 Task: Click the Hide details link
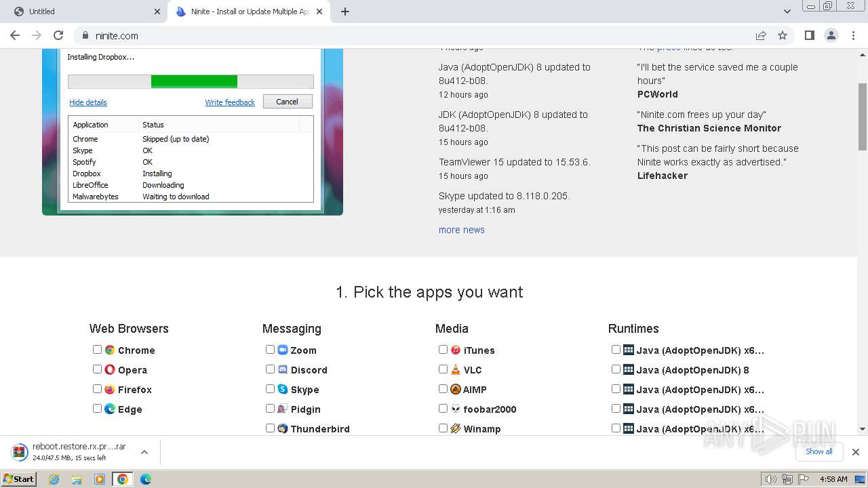[88, 102]
